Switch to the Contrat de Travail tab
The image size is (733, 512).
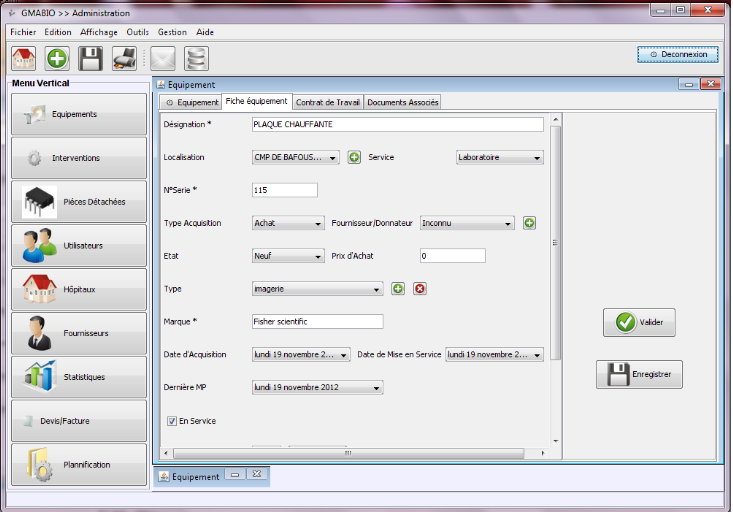click(328, 102)
